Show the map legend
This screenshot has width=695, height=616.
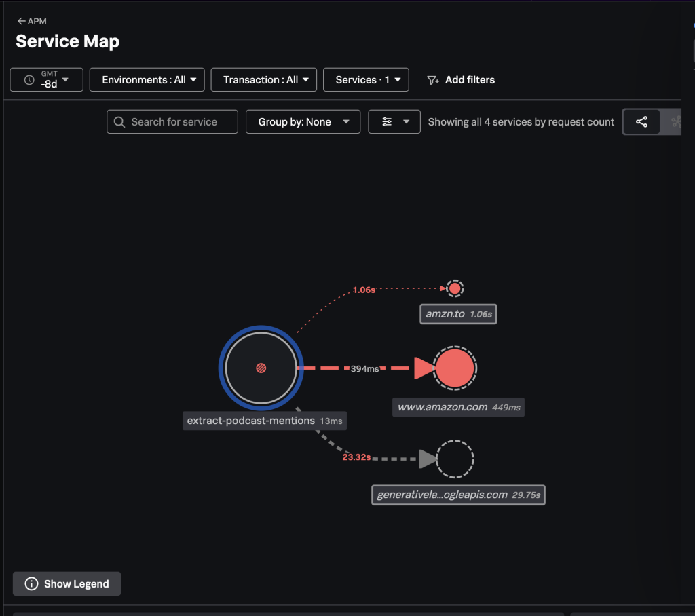point(67,584)
